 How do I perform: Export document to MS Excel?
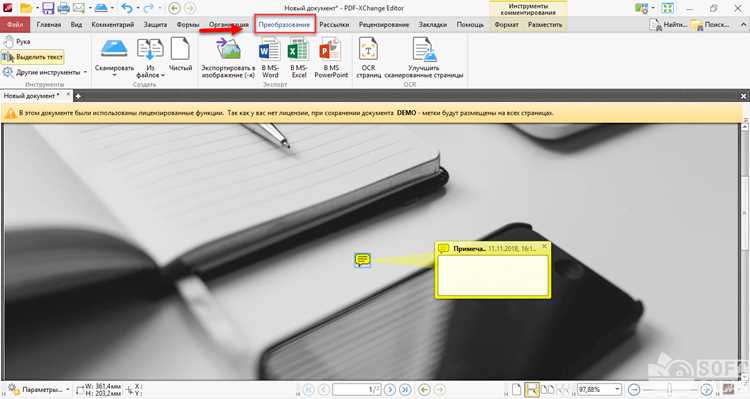click(x=298, y=58)
